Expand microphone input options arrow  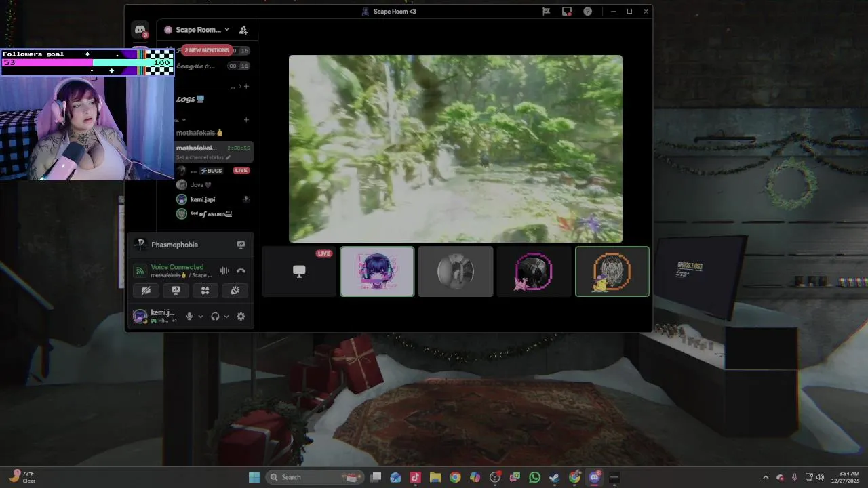(x=201, y=317)
